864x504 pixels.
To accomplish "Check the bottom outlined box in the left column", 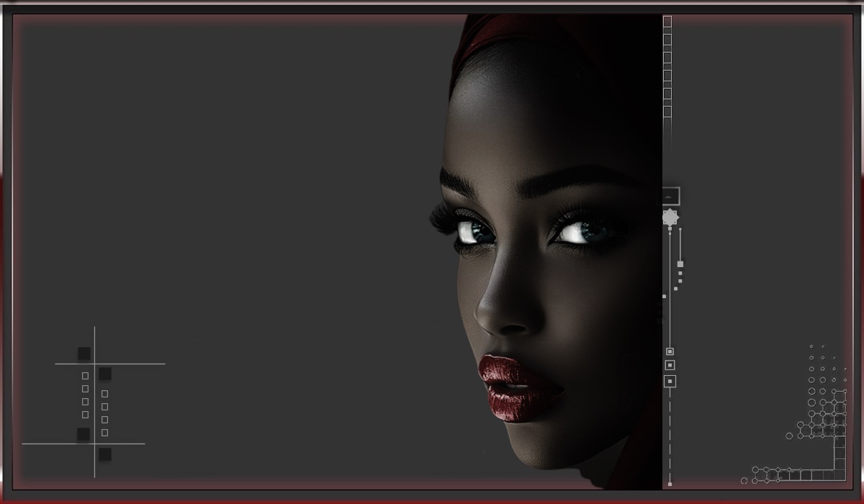I will point(85,415).
